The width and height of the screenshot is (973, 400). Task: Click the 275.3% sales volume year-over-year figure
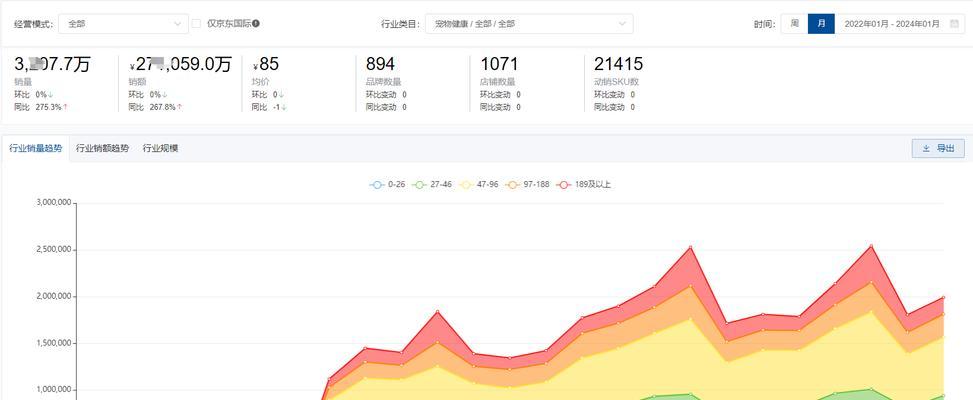pyautogui.click(x=49, y=107)
